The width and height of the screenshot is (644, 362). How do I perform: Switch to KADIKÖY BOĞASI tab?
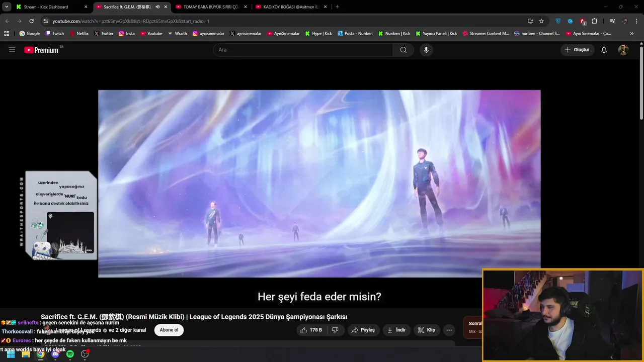(291, 7)
